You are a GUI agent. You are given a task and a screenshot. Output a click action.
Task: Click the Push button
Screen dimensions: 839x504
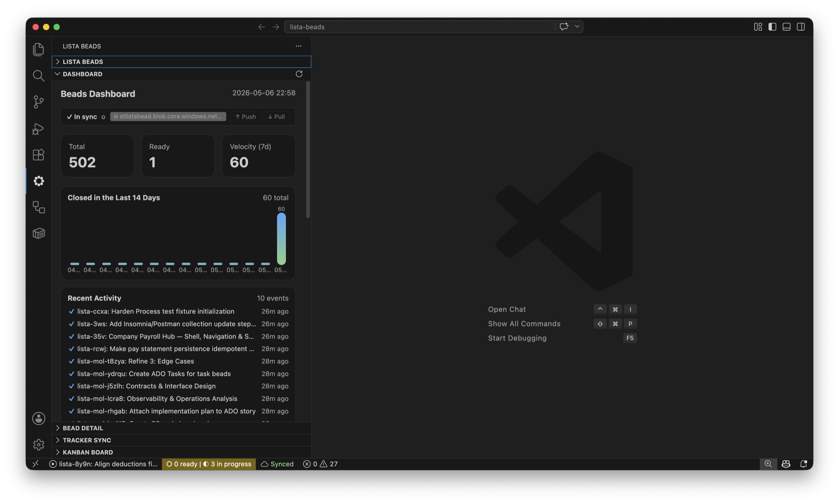(x=246, y=117)
